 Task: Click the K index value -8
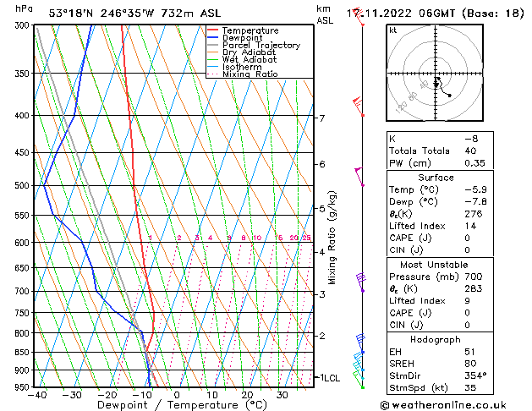(x=471, y=139)
